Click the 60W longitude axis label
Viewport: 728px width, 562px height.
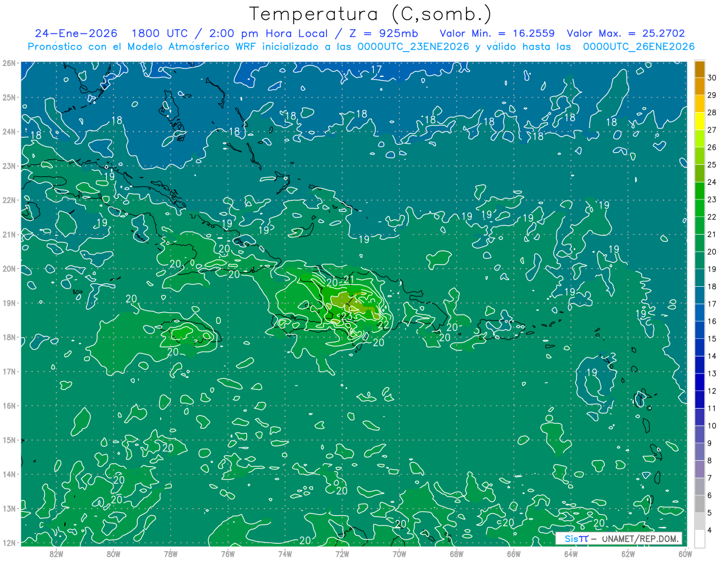(686, 554)
